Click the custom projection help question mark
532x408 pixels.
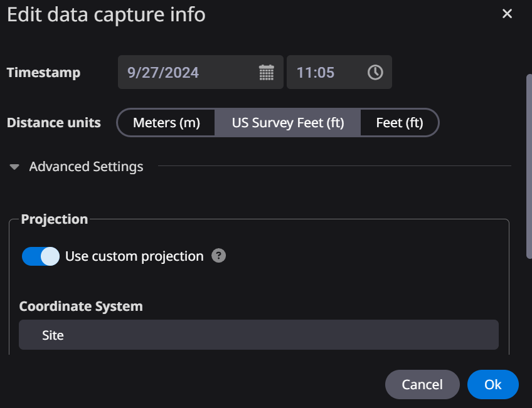218,256
